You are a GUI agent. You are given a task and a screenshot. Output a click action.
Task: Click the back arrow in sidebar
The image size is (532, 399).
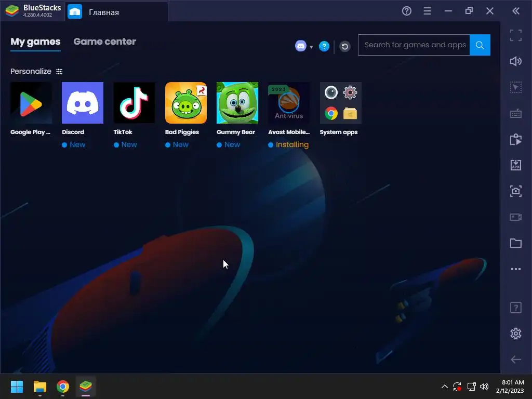click(516, 360)
